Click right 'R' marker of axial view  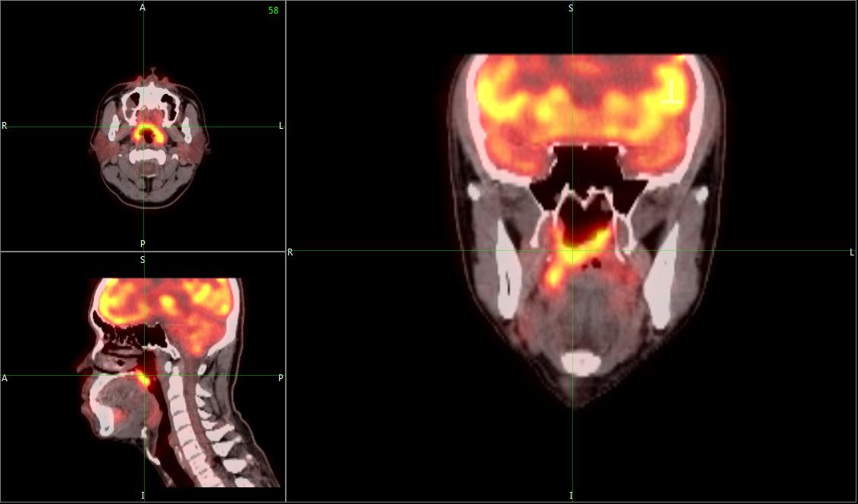(x=5, y=126)
